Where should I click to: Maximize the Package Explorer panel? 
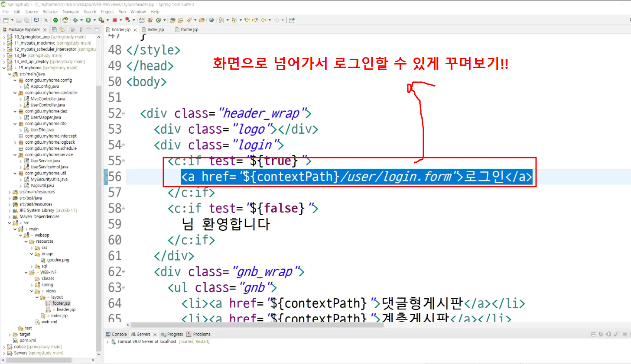click(x=96, y=29)
